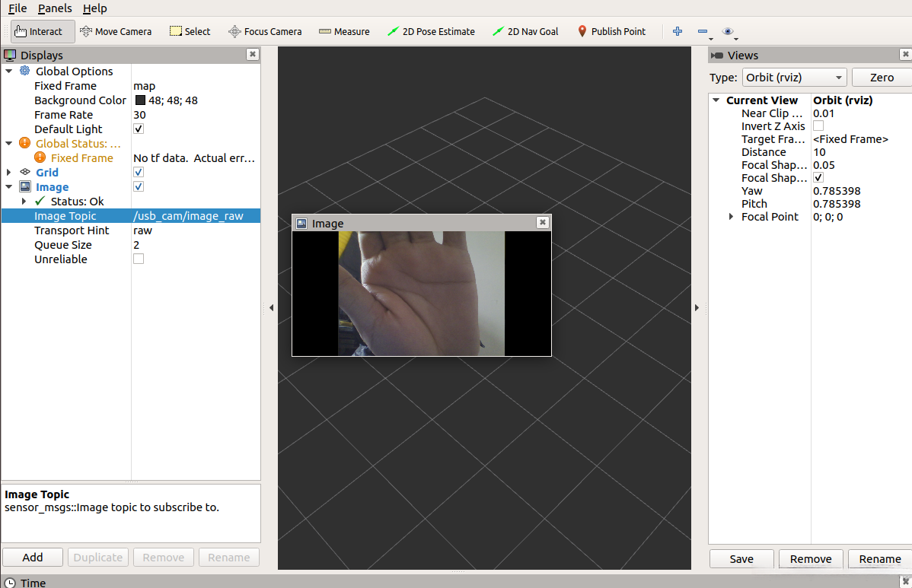912x588 pixels.
Task: Open the eye view options icon
Action: click(x=729, y=31)
